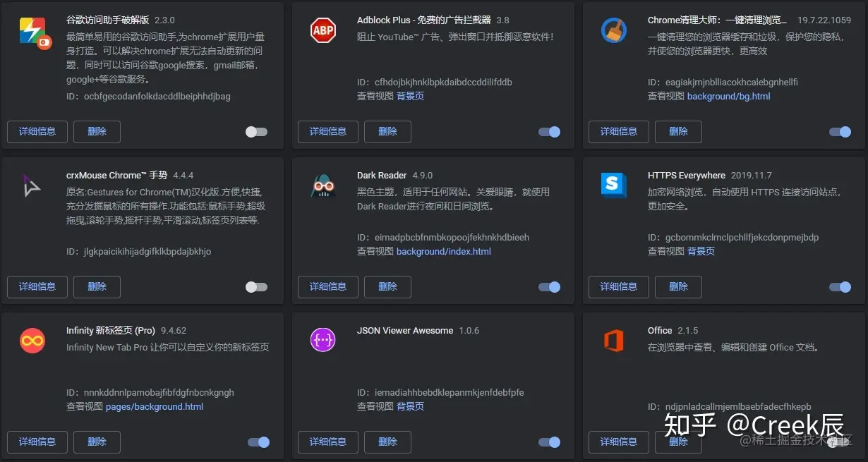Click the title text 谷歌访问助手破解版
Viewport: 868px width, 462px height.
coord(107,20)
